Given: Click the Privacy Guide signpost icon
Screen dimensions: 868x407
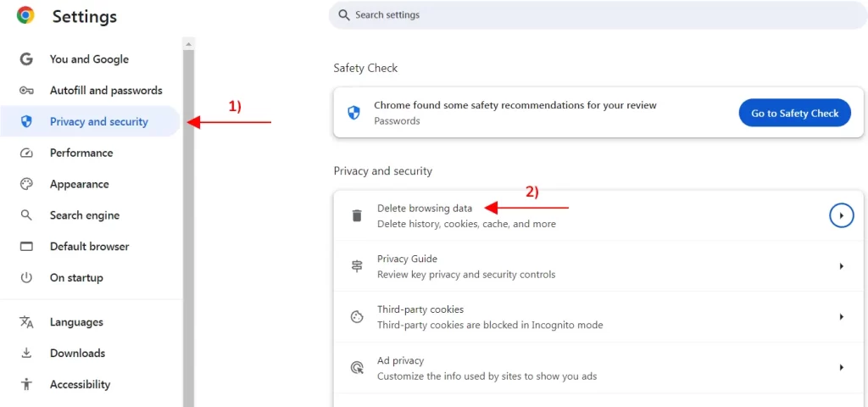Looking at the screenshot, I should coord(357,266).
